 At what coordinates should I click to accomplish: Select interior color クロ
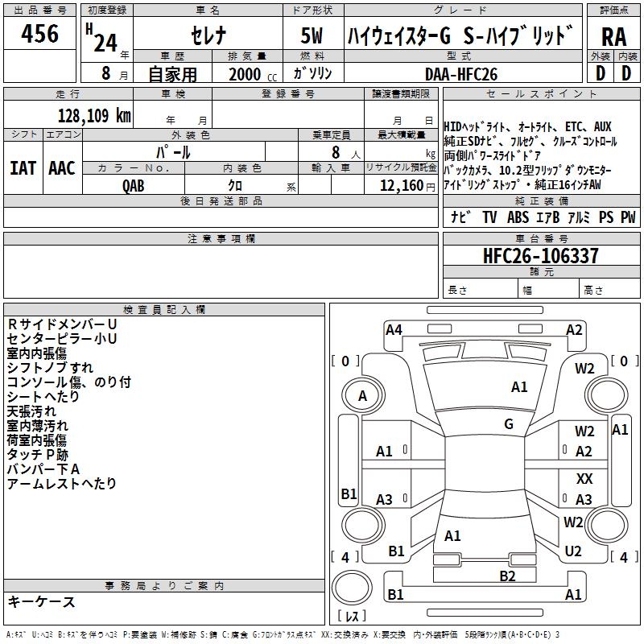click(x=235, y=185)
